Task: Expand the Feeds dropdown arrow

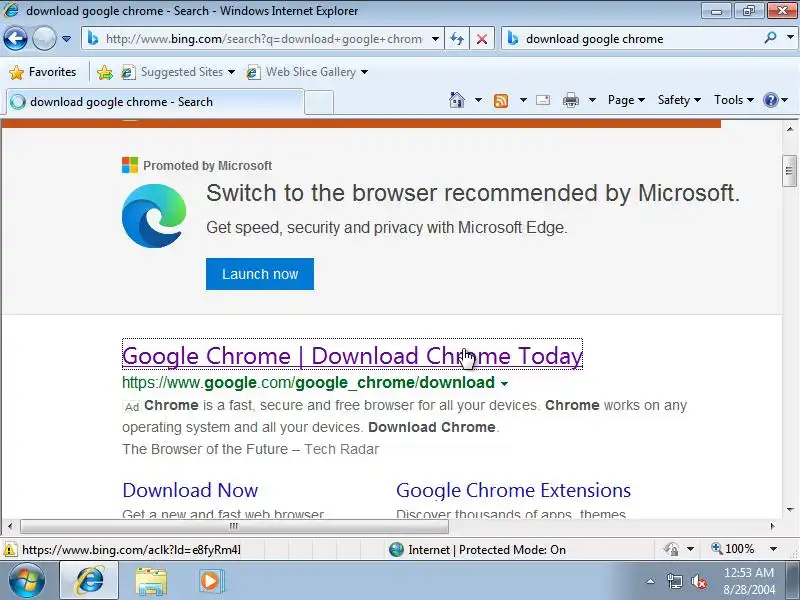Action: click(523, 100)
